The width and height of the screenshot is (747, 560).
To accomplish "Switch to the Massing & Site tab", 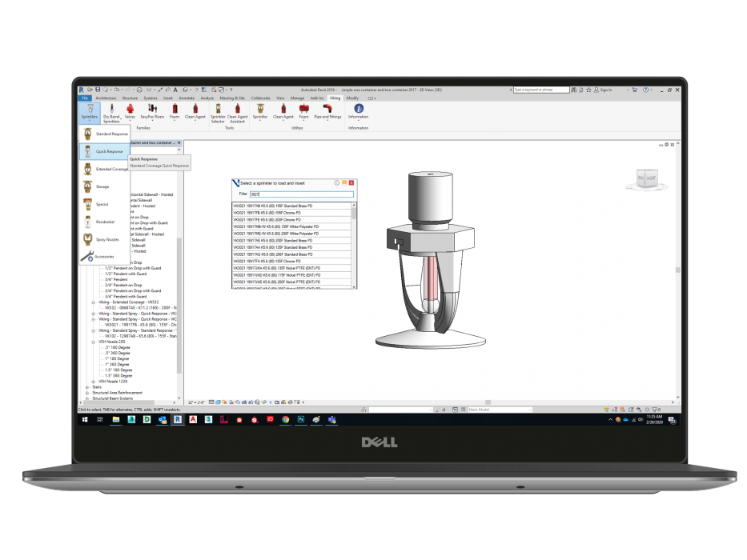I will point(232,98).
